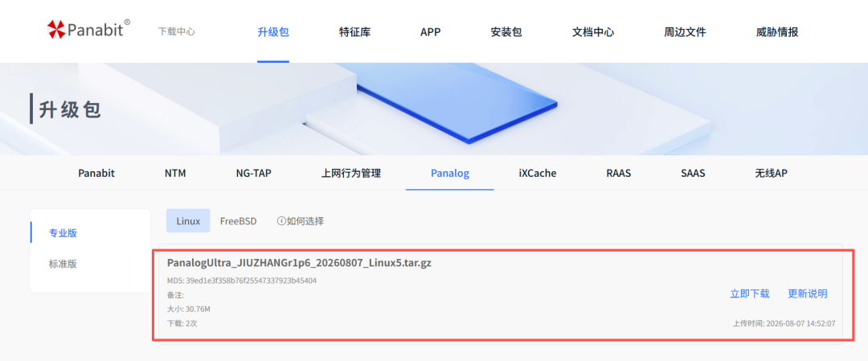Open the 特征库 top menu

pyautogui.click(x=355, y=32)
